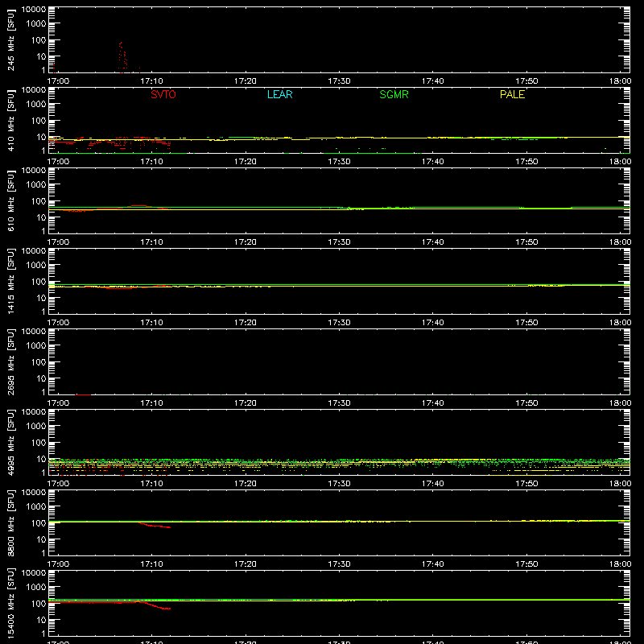Select the 1415 MHz [SFU] axis title
644x644 pixels.
pos(10,281)
